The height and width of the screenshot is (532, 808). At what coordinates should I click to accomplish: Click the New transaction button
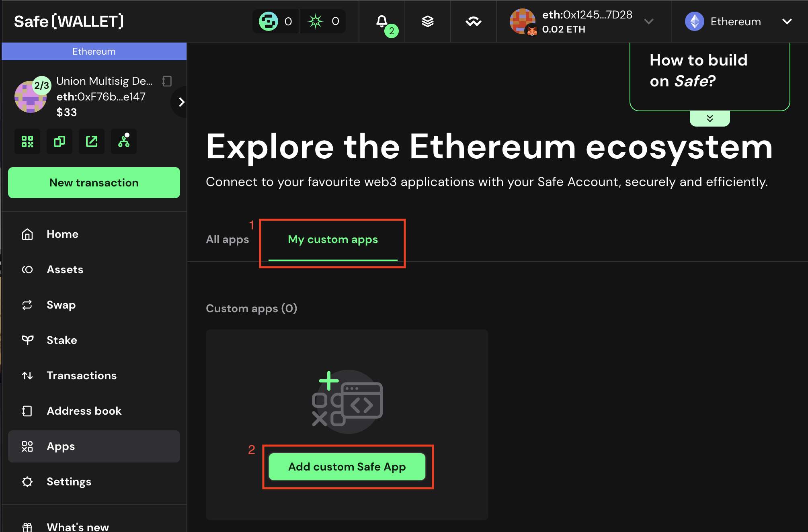94,182
